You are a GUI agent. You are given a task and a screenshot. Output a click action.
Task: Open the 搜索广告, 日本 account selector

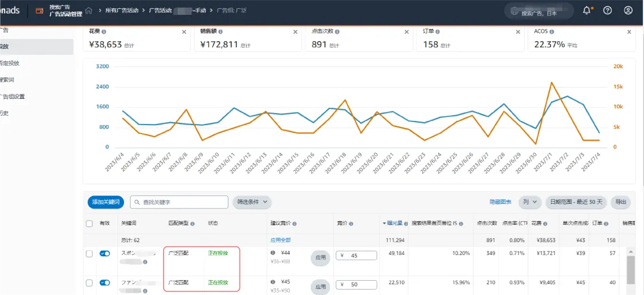tap(539, 11)
